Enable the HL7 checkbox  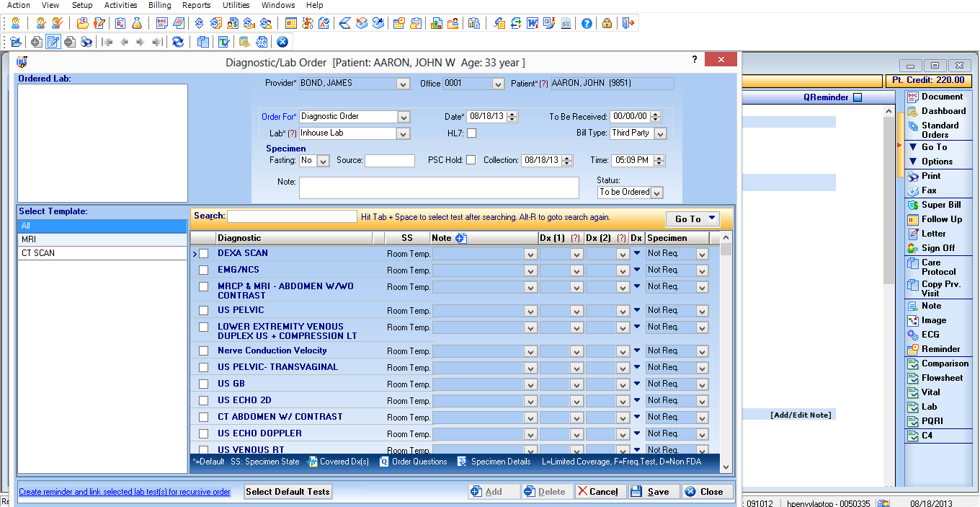click(471, 133)
